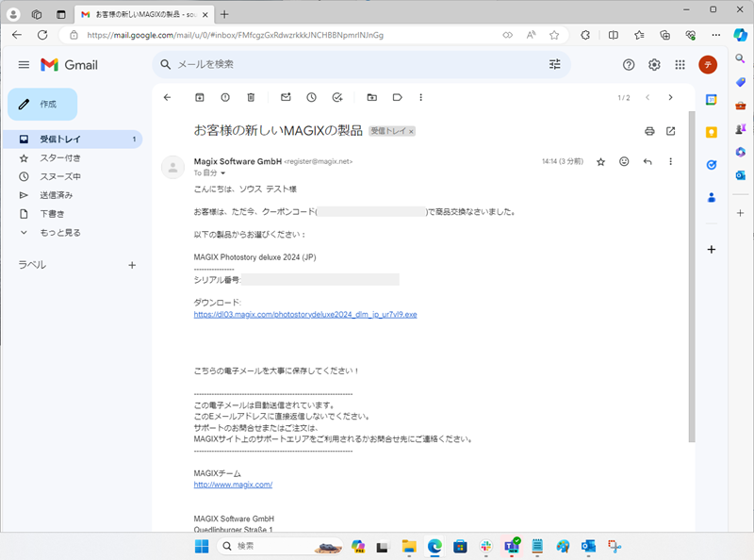This screenshot has height=560, width=754.
Task: Expand the To 自分 recipient details
Action: (x=222, y=173)
